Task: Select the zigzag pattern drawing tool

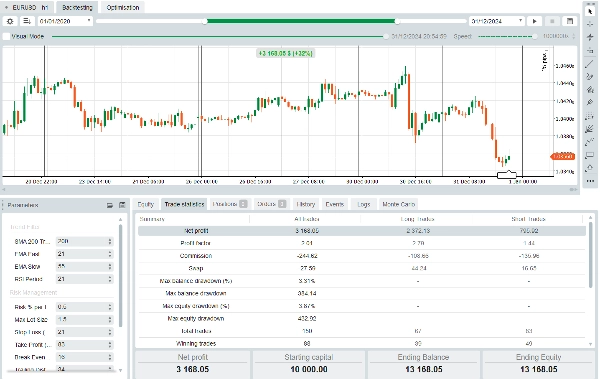Action: (x=590, y=142)
